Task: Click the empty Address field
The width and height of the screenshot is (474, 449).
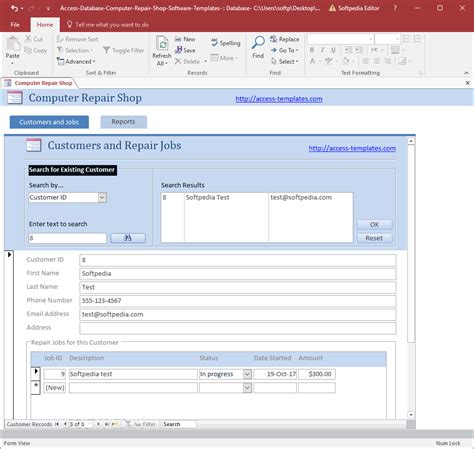Action: coord(238,328)
